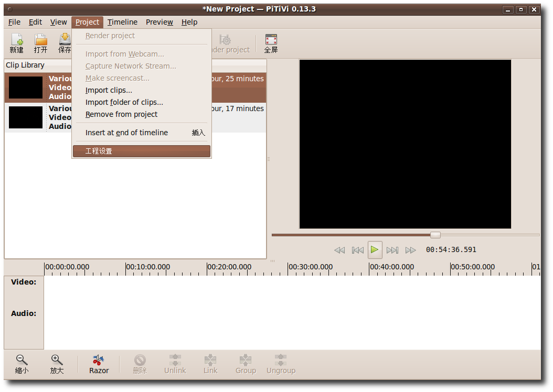Click the 00:30:00.000 ruler mark
The height and width of the screenshot is (392, 553).
point(311,267)
